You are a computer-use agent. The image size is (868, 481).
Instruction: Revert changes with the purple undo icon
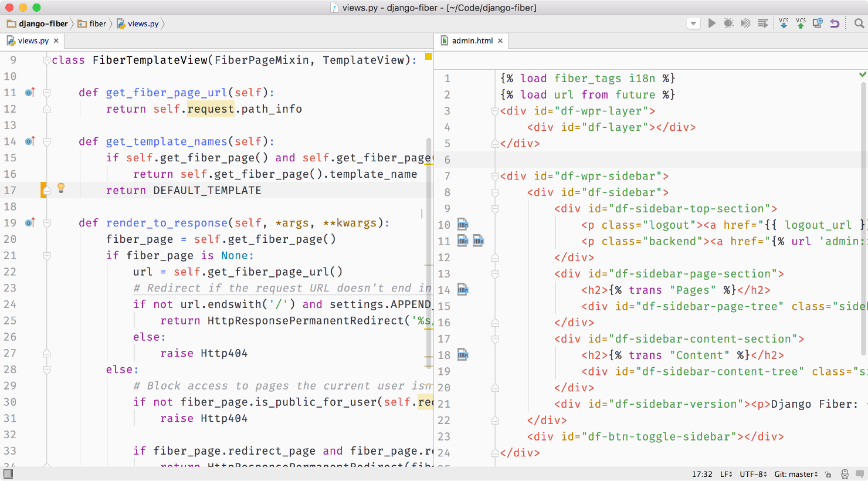point(835,23)
